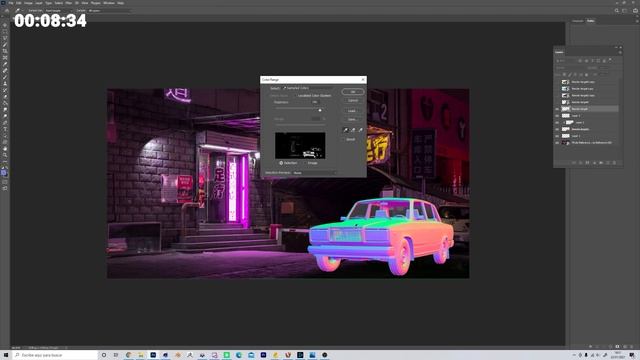
Task: Click the black-and-white selection preview thumbnail
Action: pos(300,145)
